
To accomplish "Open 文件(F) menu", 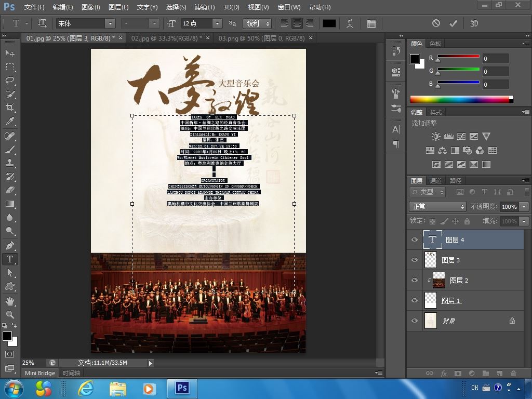I will (34, 7).
